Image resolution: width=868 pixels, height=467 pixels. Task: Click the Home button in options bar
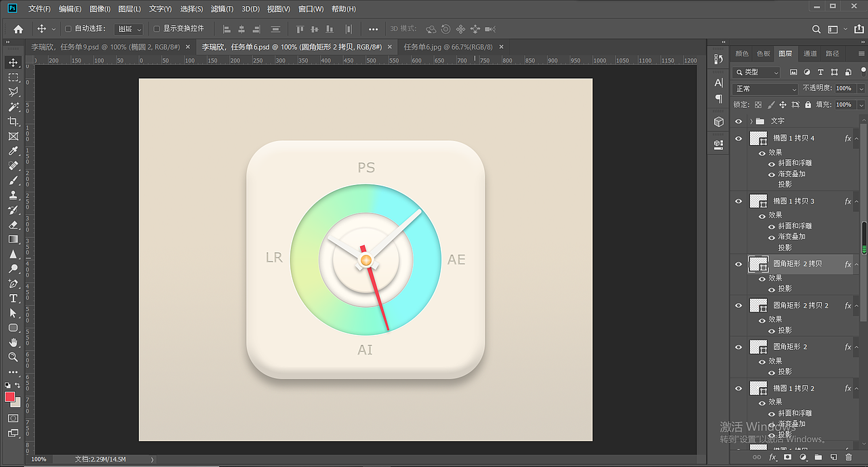point(18,29)
